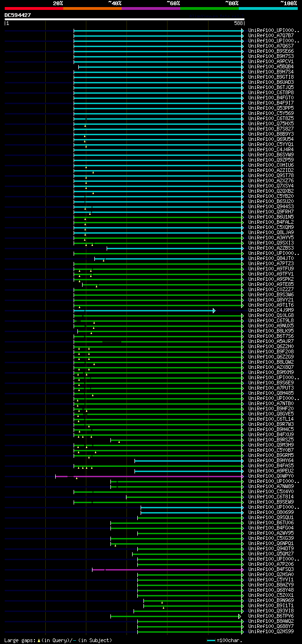Select the UniRef100_B8B9Y3 label

[271, 134]
